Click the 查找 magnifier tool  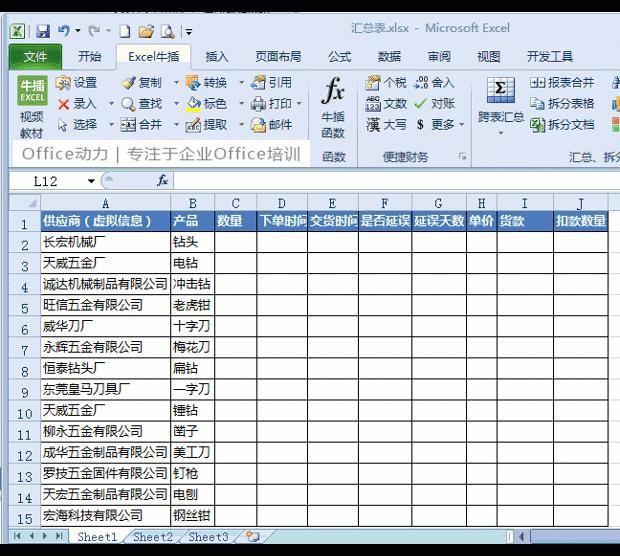pos(142,104)
